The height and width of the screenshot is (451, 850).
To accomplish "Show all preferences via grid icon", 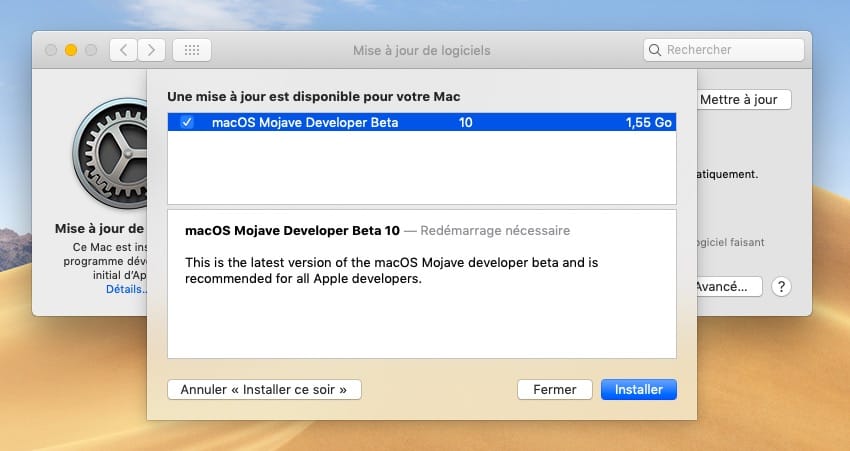I will coord(192,50).
